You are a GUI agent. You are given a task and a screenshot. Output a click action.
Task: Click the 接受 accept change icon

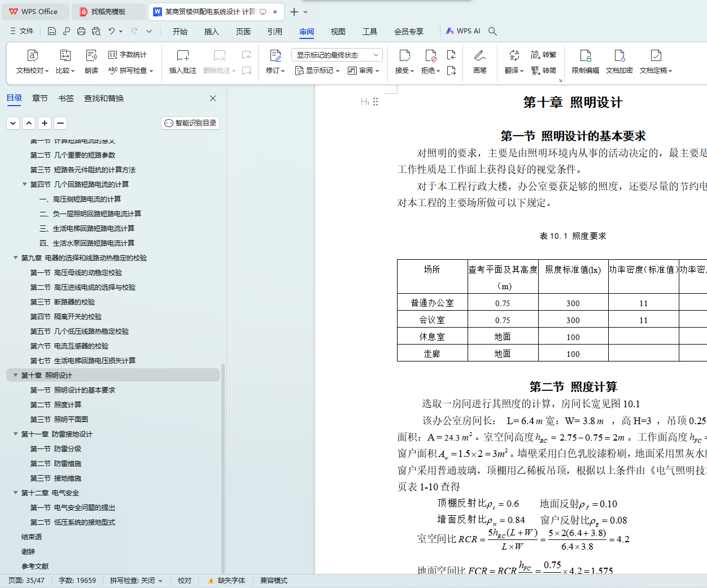tap(405, 55)
